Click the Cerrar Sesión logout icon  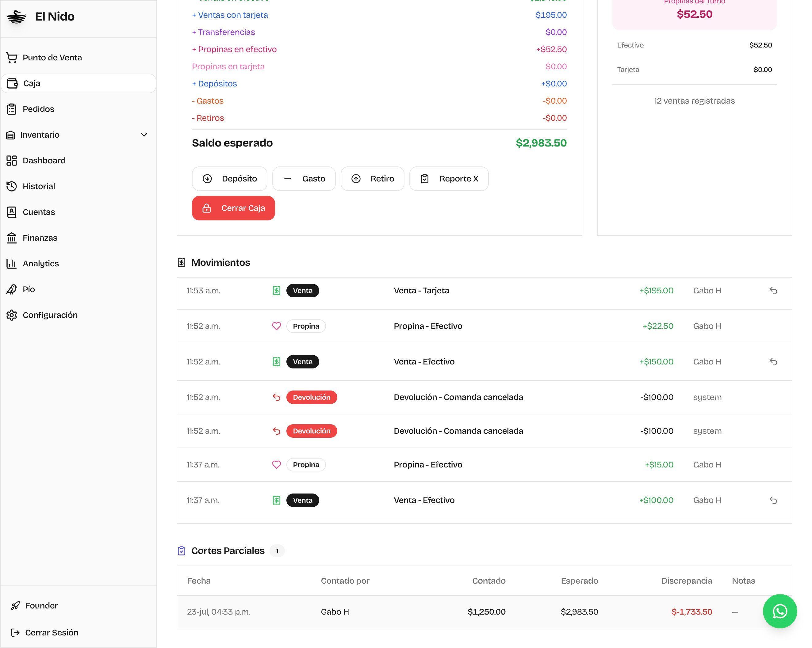[15, 633]
